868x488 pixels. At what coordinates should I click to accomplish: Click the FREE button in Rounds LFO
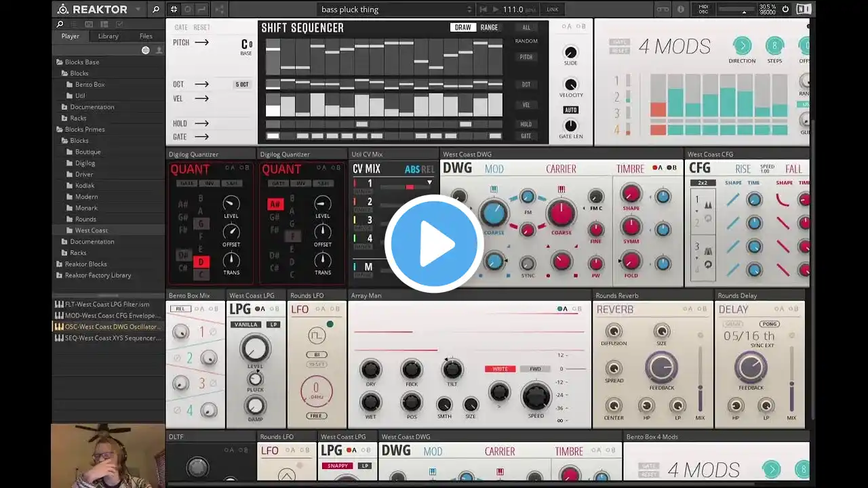316,415
